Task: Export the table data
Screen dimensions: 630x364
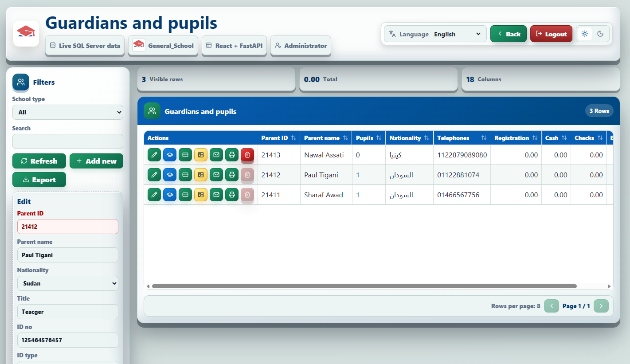Action: [x=39, y=180]
